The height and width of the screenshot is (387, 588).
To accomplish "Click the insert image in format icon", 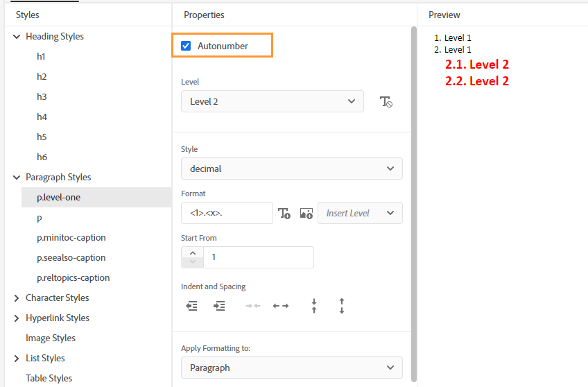I will tap(306, 214).
